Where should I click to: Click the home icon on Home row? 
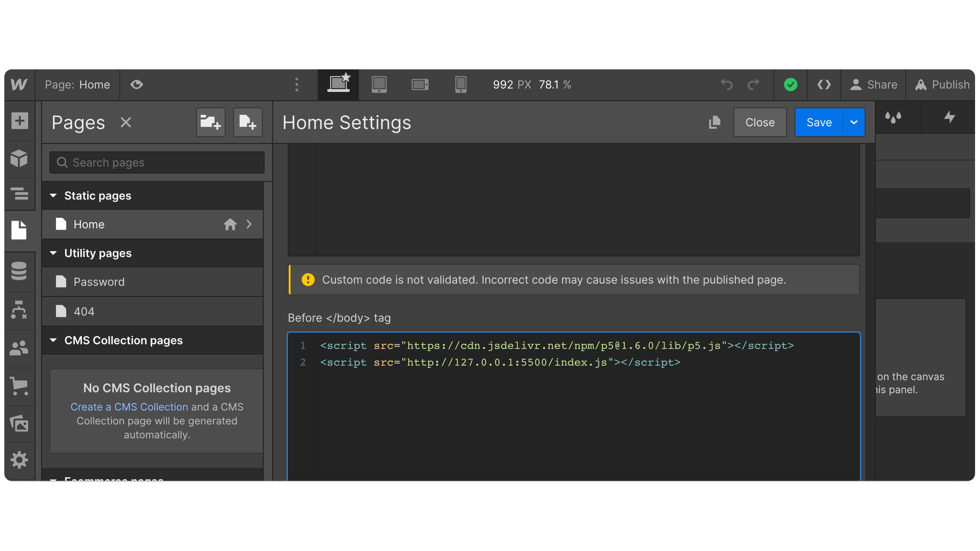pyautogui.click(x=230, y=224)
